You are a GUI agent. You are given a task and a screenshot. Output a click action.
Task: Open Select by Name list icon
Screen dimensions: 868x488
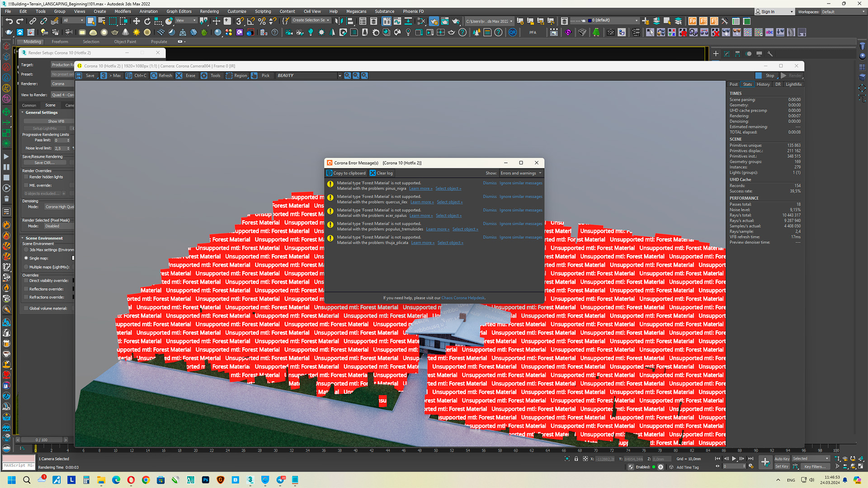[x=102, y=21]
